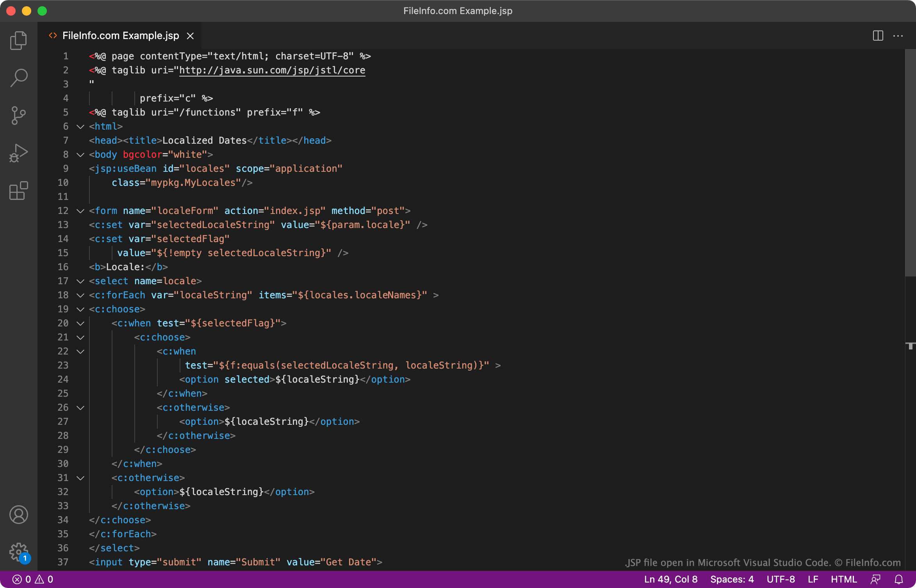Click 'charset=UTF-8' on line 1
Image resolution: width=916 pixels, height=588 pixels.
[312, 56]
